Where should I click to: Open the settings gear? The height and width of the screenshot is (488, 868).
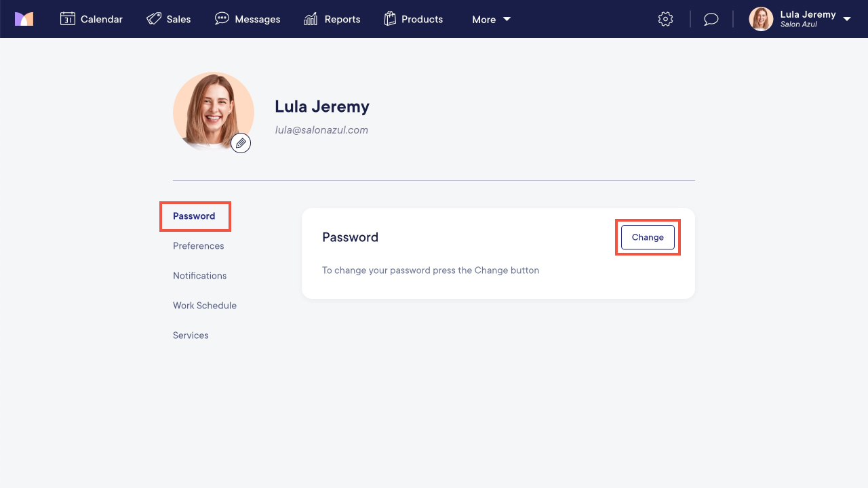tap(665, 19)
